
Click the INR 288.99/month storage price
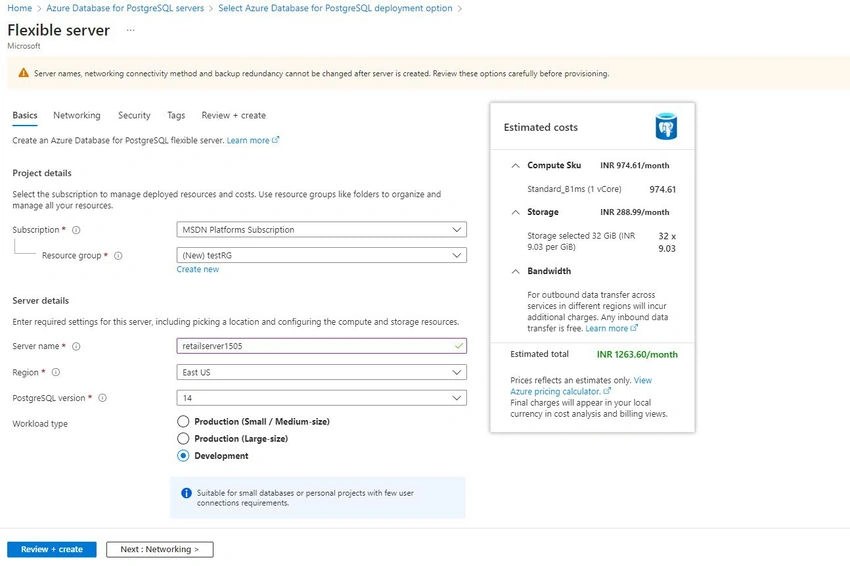(634, 212)
